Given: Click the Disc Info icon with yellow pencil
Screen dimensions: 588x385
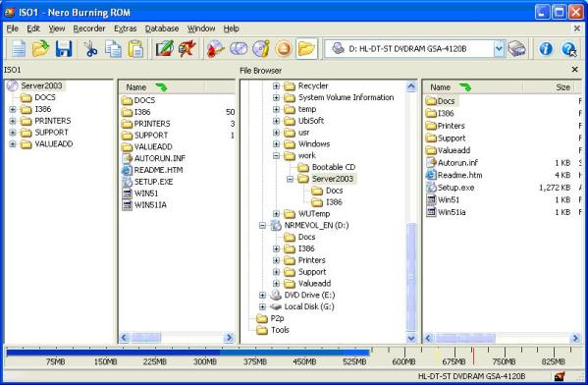Looking at the screenshot, I should point(261,49).
